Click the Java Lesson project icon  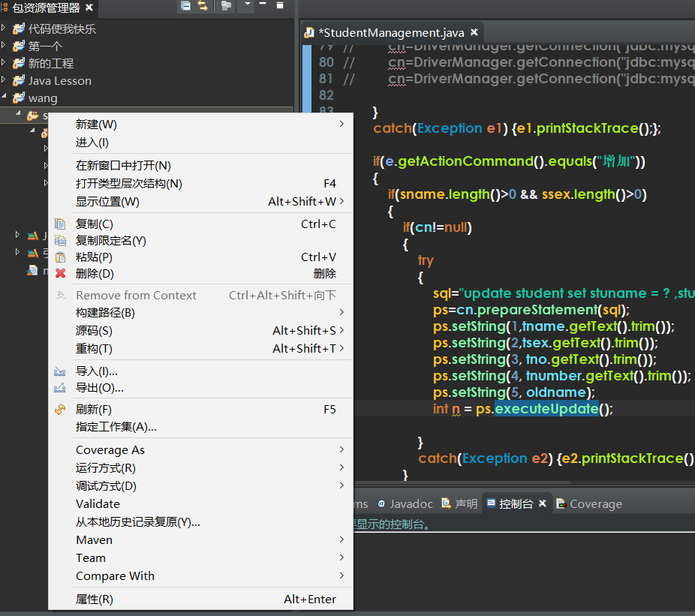click(19, 80)
